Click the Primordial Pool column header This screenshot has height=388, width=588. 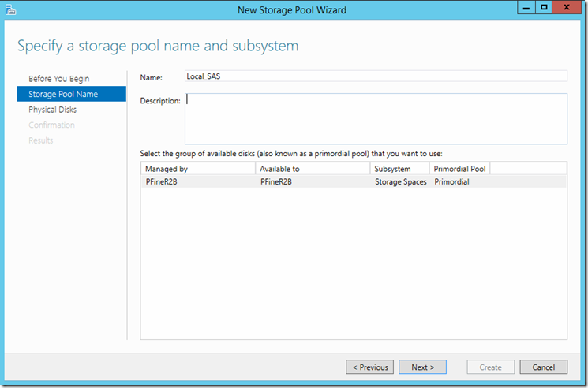tap(460, 169)
